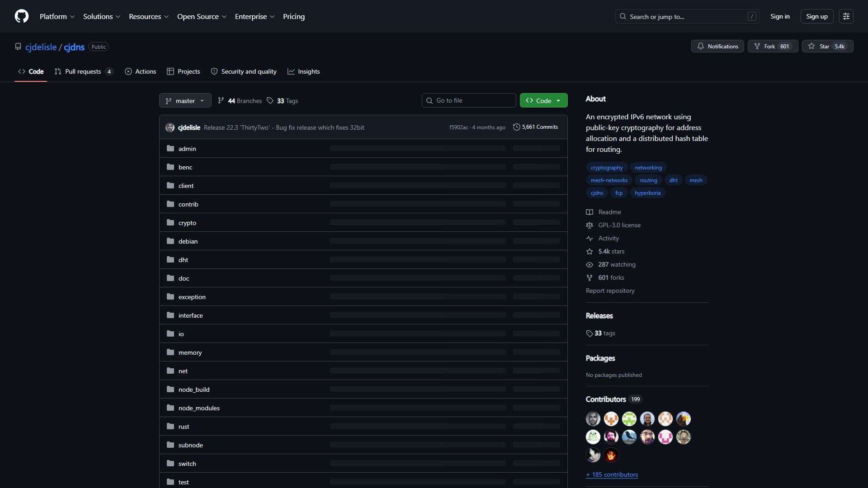This screenshot has height=488, width=868.
Task: Click the branch icon beside 44 Branches
Action: pyautogui.click(x=221, y=100)
